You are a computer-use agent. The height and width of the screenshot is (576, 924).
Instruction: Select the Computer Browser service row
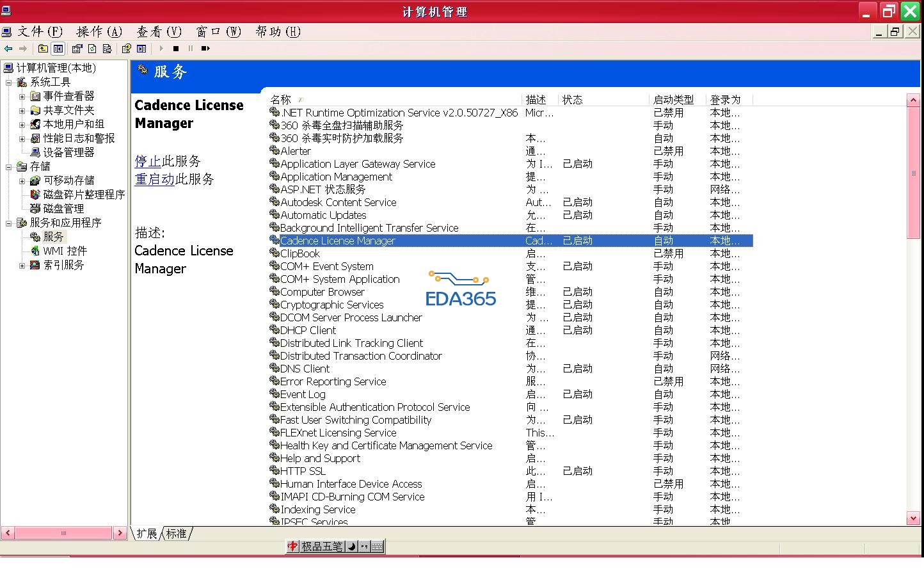[x=510, y=292]
